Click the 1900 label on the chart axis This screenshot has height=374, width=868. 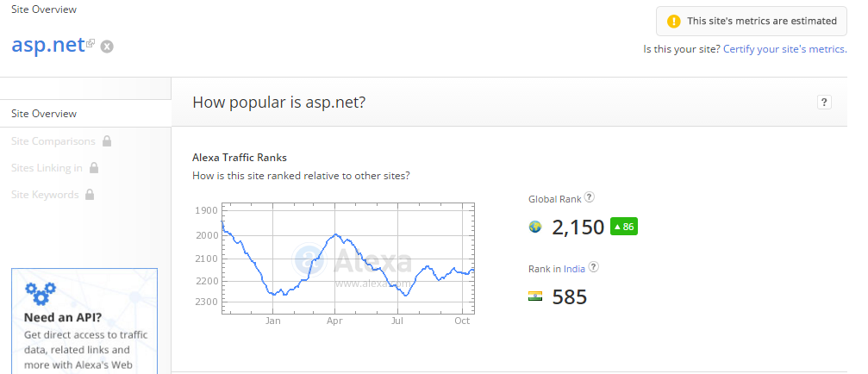click(x=207, y=210)
